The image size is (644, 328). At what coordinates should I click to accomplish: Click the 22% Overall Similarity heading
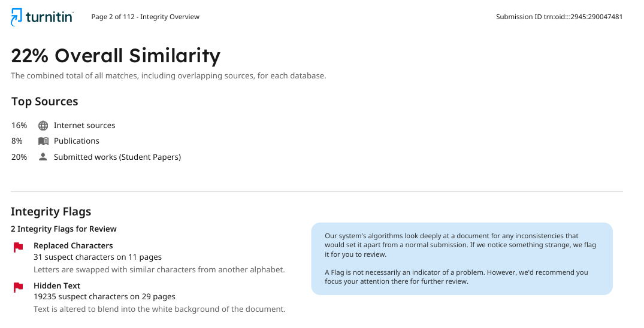pos(116,56)
